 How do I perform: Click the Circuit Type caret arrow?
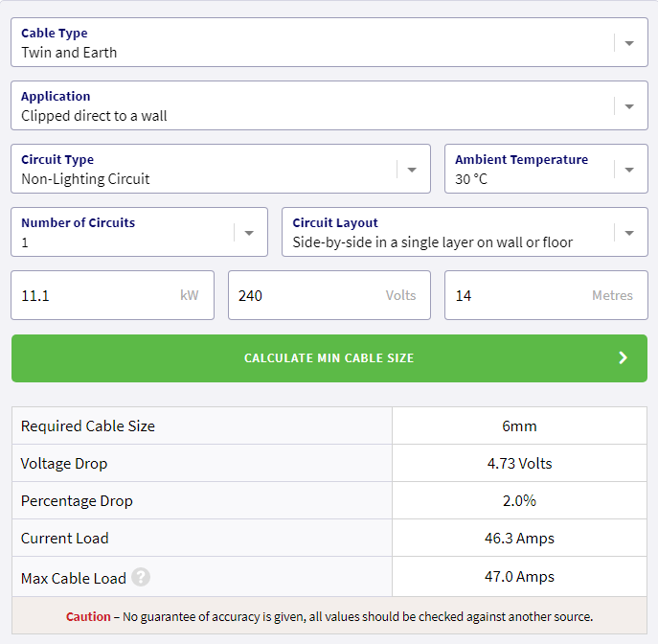[412, 170]
